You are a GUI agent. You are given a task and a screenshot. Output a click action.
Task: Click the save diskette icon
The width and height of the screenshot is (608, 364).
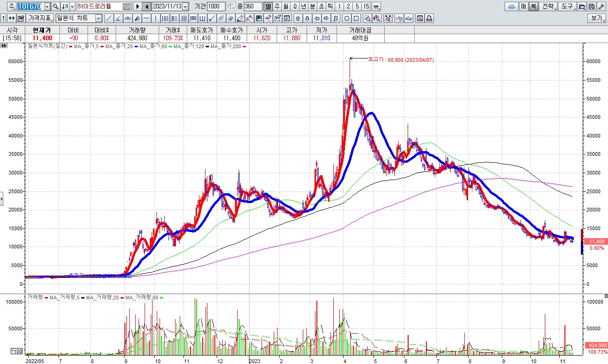[x=592, y=7]
